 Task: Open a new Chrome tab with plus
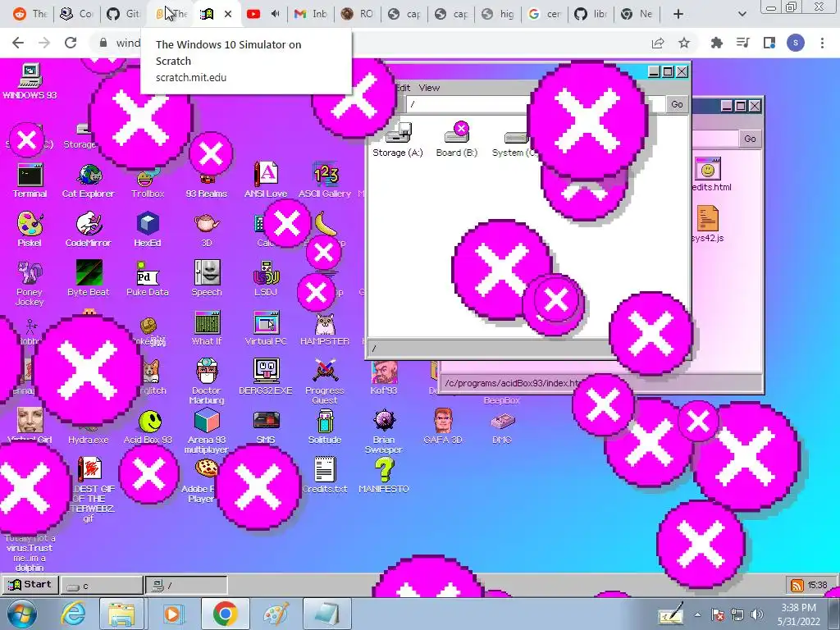click(x=678, y=14)
